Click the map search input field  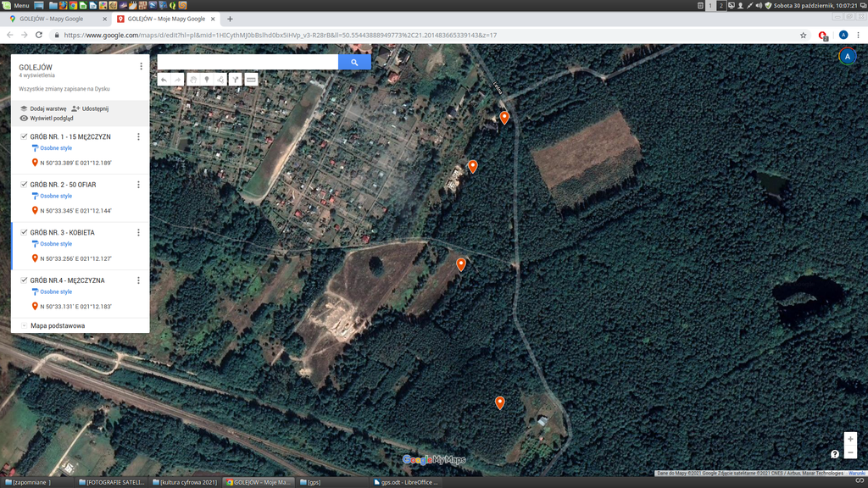coord(248,62)
